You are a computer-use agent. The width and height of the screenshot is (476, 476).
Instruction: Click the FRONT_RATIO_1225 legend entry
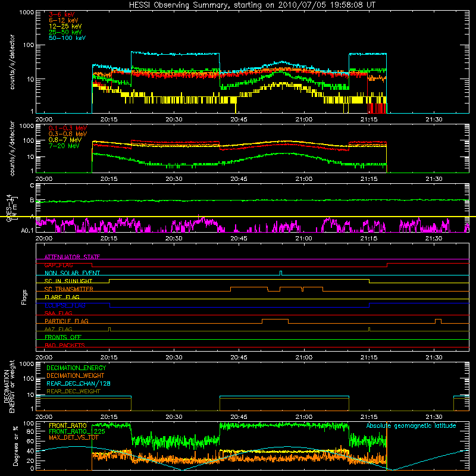(77, 431)
